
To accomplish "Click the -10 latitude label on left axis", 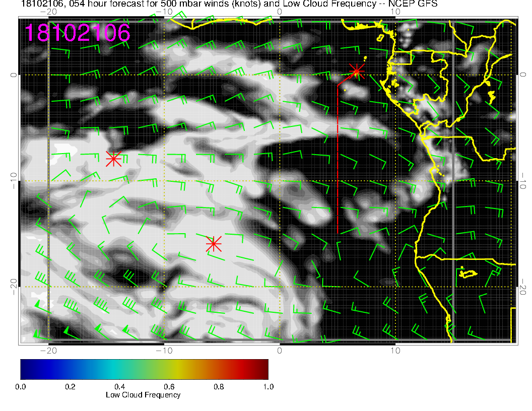I will click(x=13, y=180).
